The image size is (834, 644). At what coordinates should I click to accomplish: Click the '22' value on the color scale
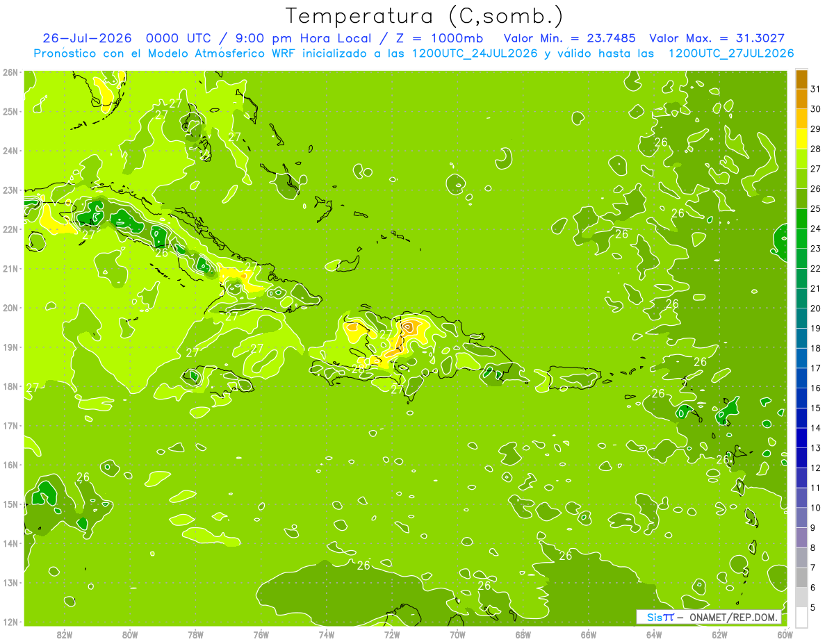pos(815,268)
